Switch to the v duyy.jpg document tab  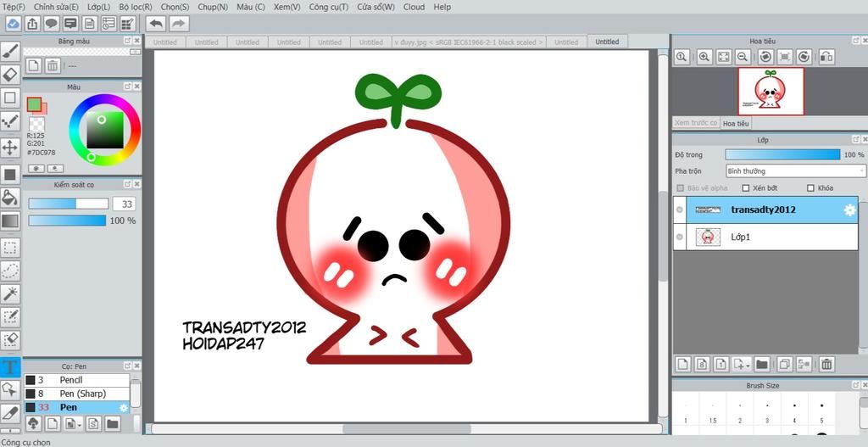[468, 42]
